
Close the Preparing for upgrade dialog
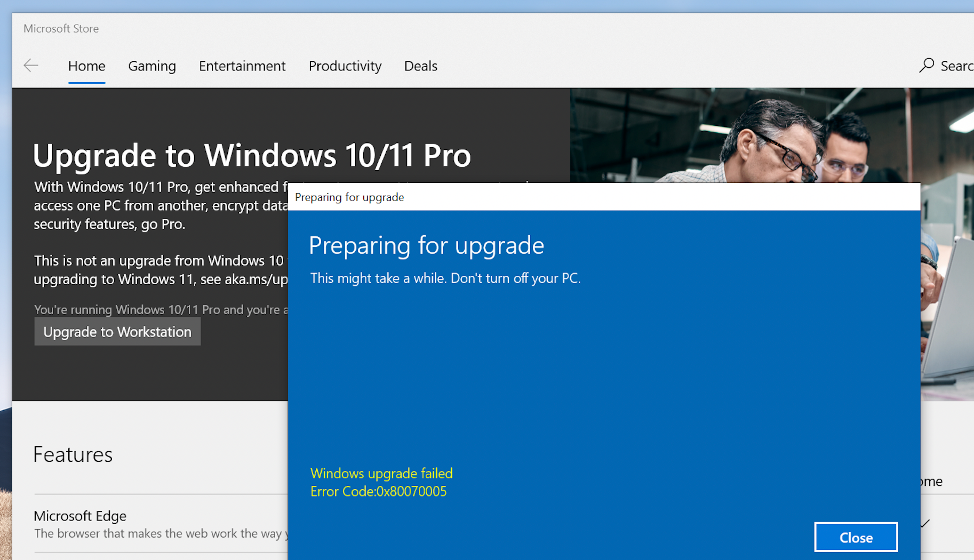pyautogui.click(x=856, y=537)
